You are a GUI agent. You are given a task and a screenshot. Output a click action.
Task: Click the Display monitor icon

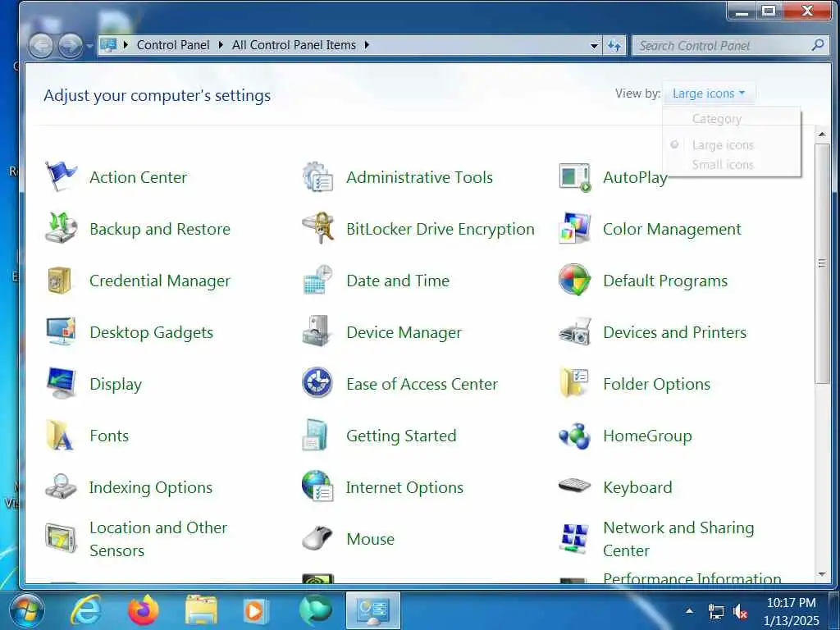tap(61, 383)
